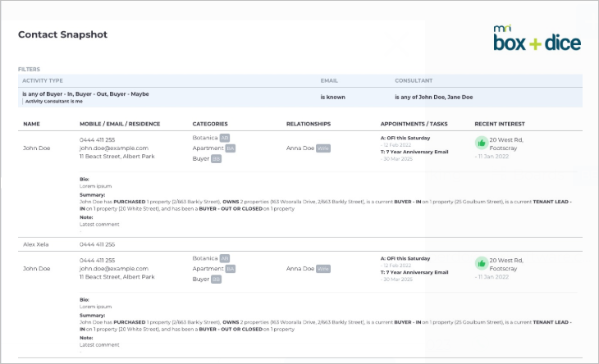599x364 pixels.
Task: Open first 'T: 7 Year Anniversary Email' task
Action: 414,152
